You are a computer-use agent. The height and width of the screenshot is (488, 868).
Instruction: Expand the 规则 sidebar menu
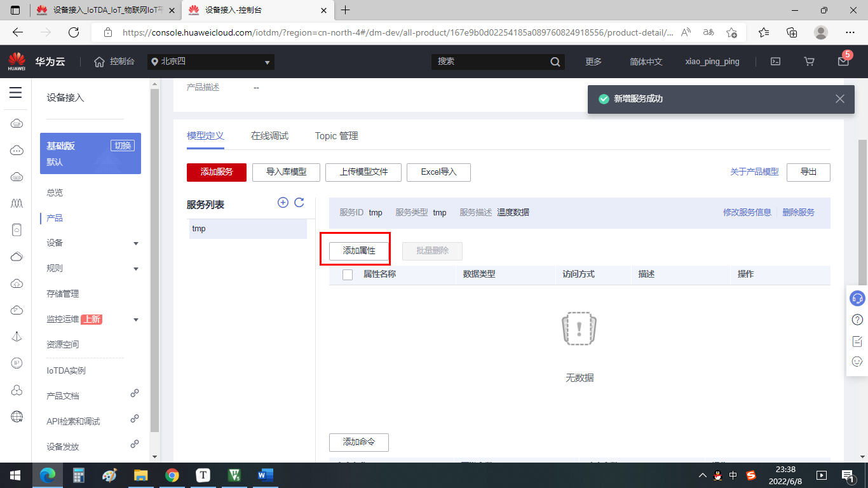[x=136, y=269]
